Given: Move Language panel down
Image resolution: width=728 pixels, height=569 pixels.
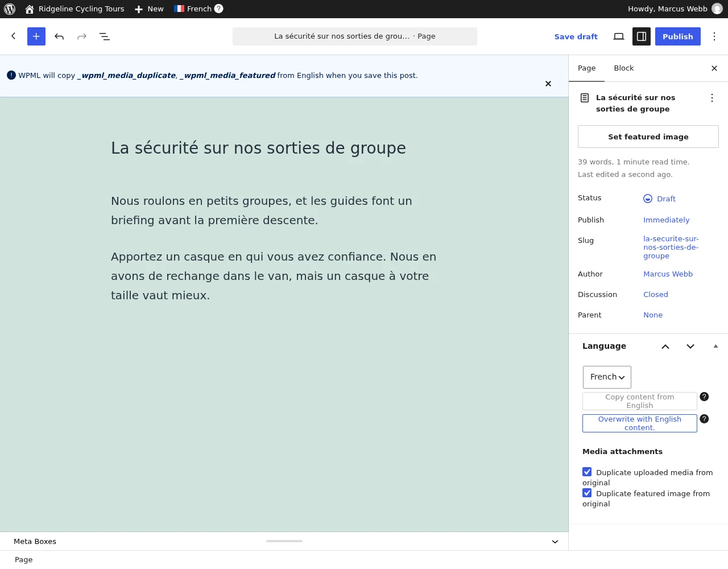Looking at the screenshot, I should pos(690,347).
